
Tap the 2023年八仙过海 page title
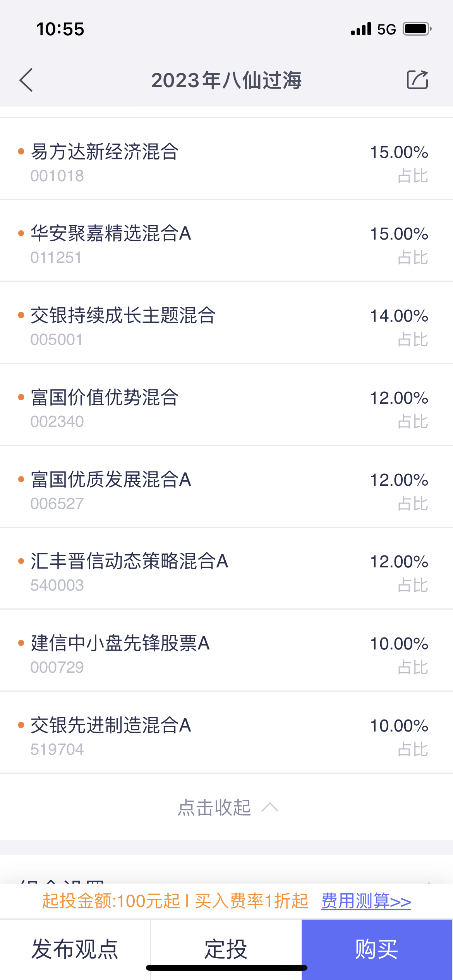[x=226, y=81]
